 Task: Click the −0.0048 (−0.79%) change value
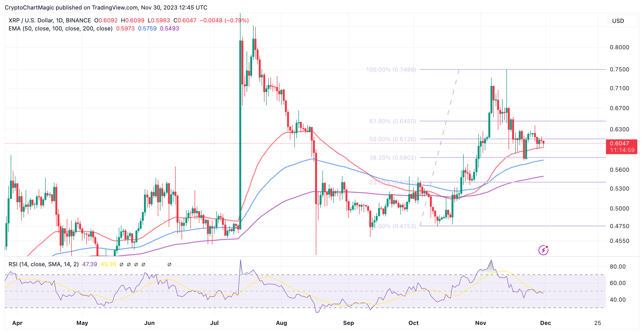pos(224,20)
